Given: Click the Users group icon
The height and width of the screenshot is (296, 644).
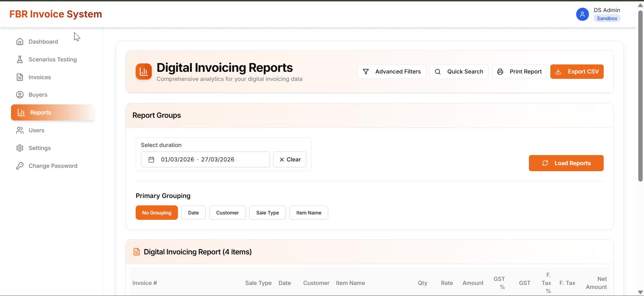Looking at the screenshot, I should pyautogui.click(x=20, y=130).
